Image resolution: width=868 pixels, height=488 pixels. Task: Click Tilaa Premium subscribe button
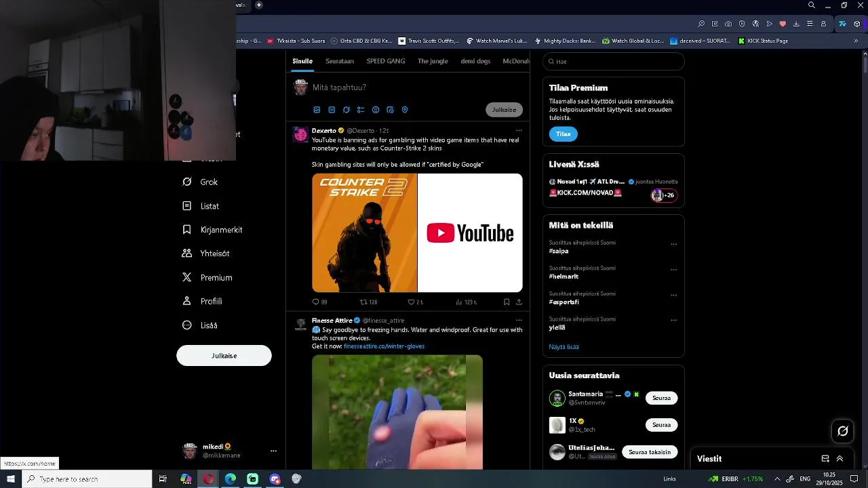[563, 134]
